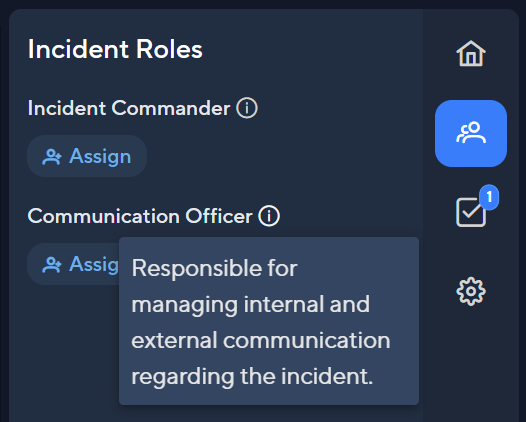526x422 pixels.
Task: Assign an Incident Commander
Action: pos(87,156)
